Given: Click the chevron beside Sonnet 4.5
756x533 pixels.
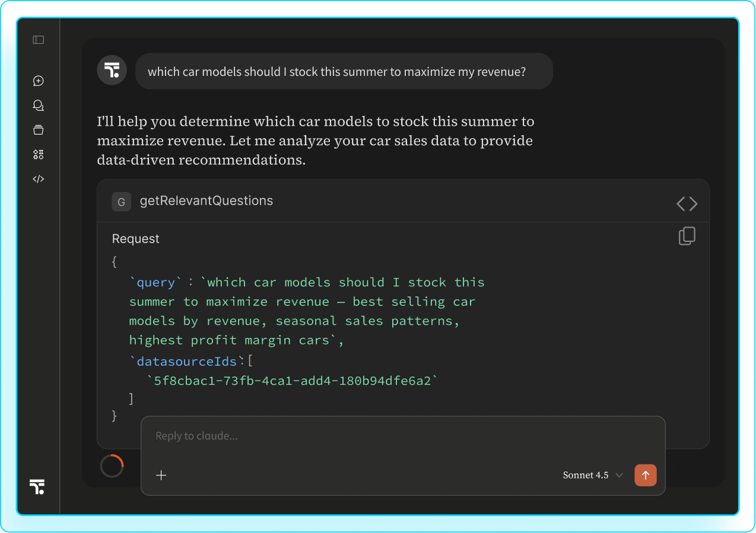Looking at the screenshot, I should click(619, 475).
